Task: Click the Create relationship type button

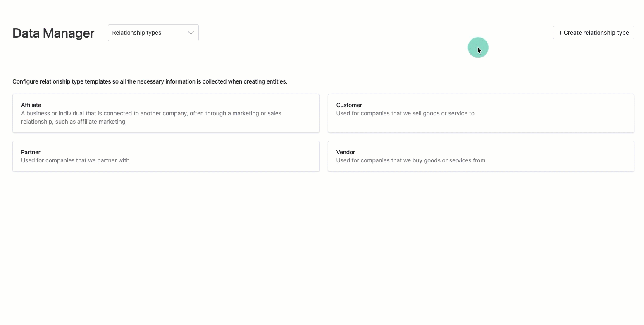Action: pyautogui.click(x=593, y=33)
